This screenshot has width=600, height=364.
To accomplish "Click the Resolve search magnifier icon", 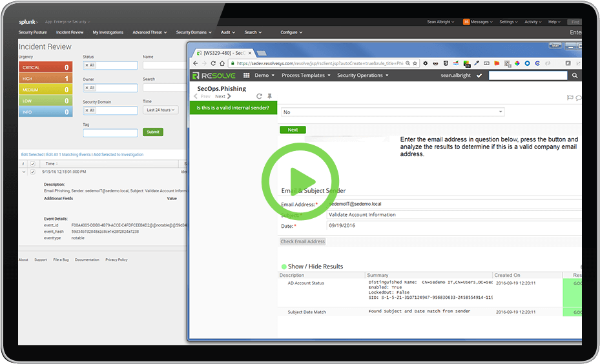I will (x=575, y=76).
